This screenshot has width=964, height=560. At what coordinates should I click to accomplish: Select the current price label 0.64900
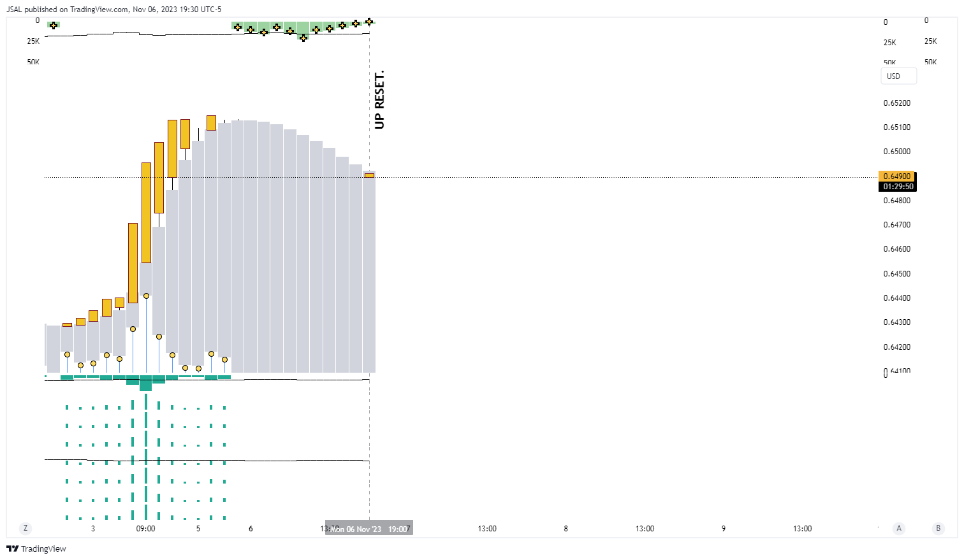(896, 176)
